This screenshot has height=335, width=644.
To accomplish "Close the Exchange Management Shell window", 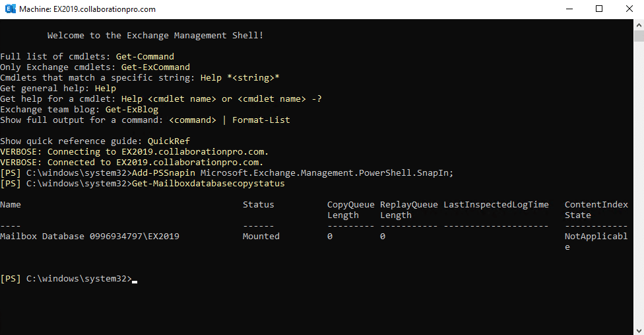I will coord(629,9).
